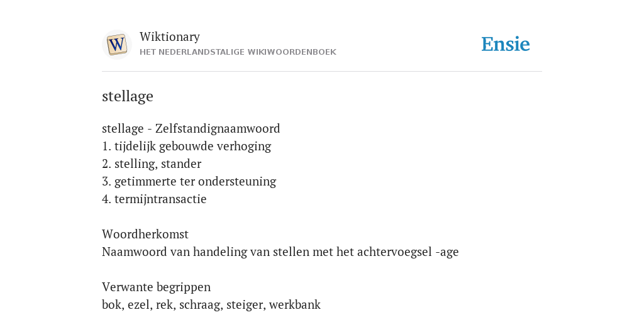
Task: Click the Wiktionary source title
Action: [x=170, y=37]
